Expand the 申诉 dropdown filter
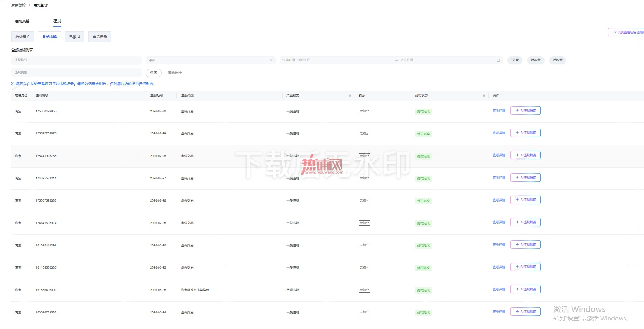Viewport: 644px width, 329px height. (210, 60)
